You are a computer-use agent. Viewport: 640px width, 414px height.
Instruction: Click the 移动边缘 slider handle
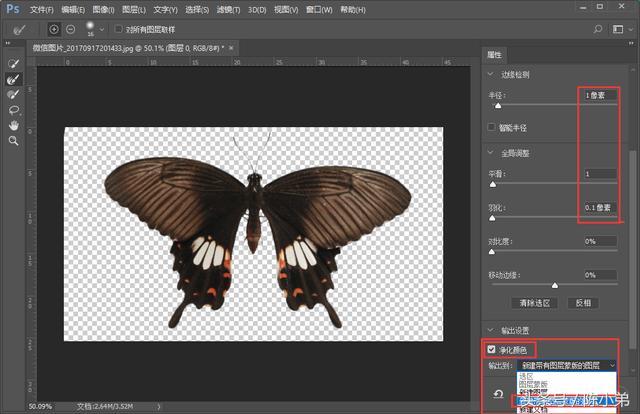pyautogui.click(x=555, y=285)
